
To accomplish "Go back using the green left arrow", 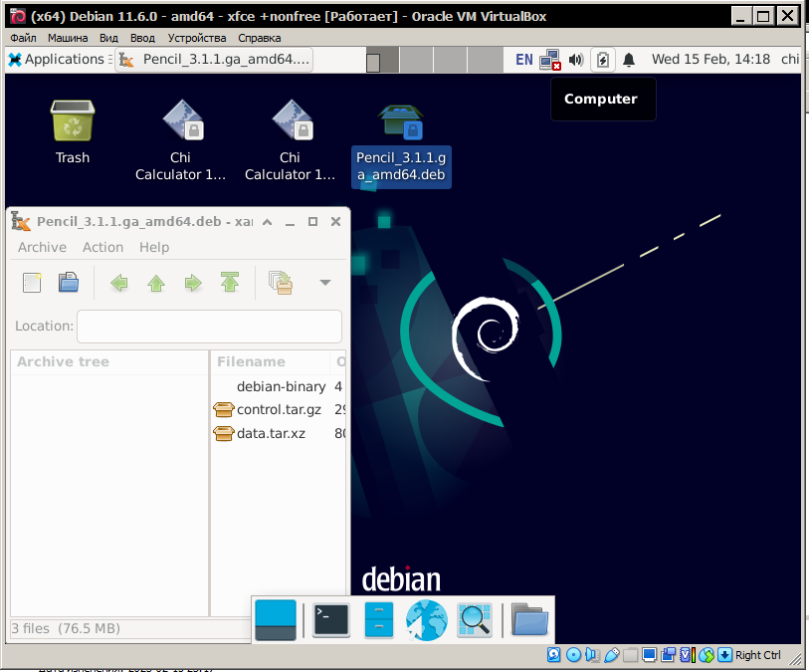I will click(x=119, y=283).
